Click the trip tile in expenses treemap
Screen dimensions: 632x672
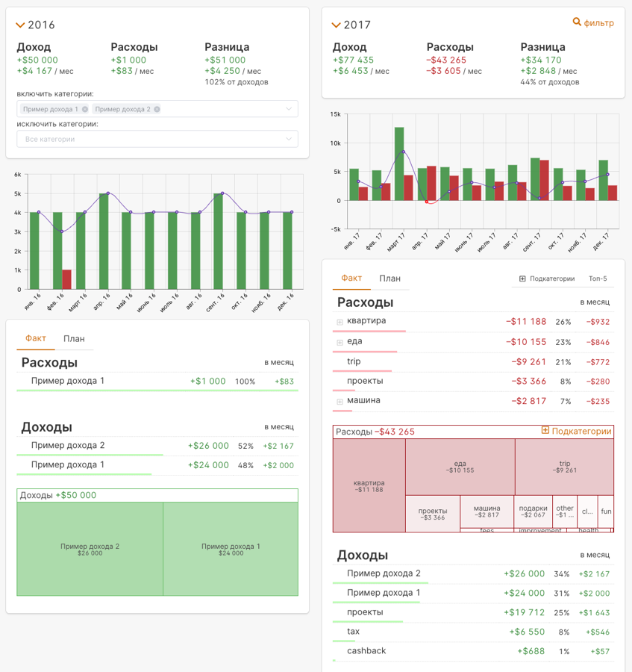(564, 467)
